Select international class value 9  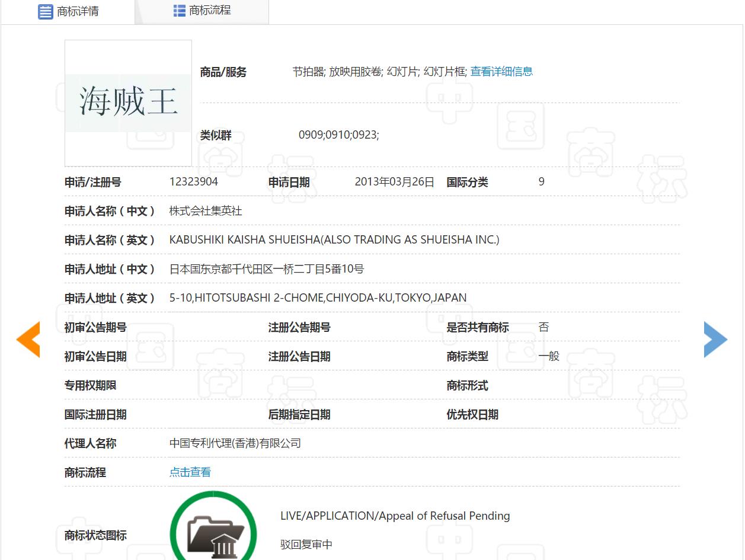(542, 182)
